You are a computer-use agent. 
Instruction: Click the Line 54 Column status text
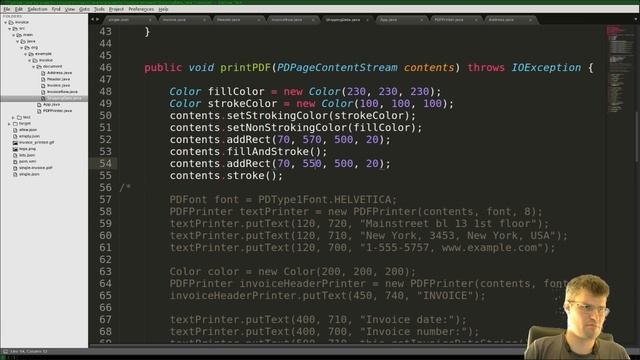click(x=29, y=351)
